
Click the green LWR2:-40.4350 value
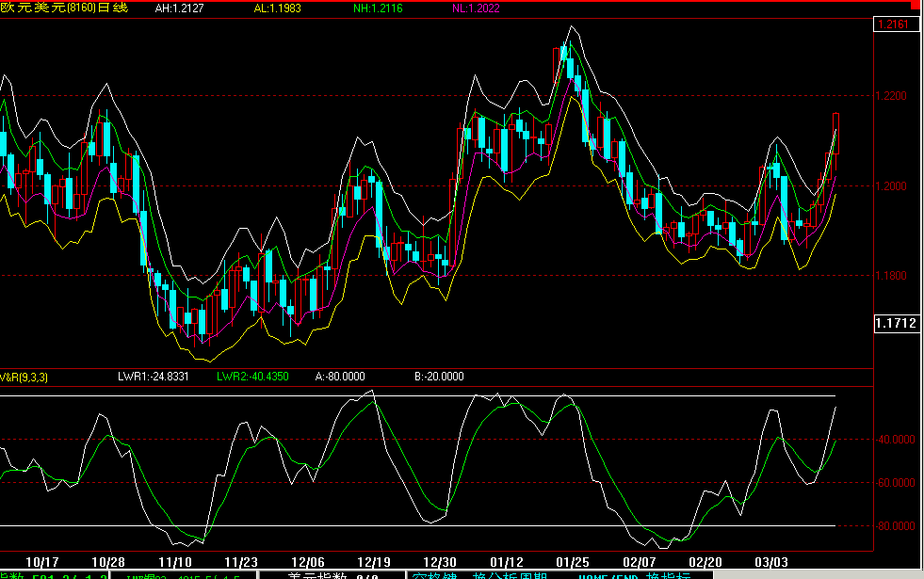[252, 377]
